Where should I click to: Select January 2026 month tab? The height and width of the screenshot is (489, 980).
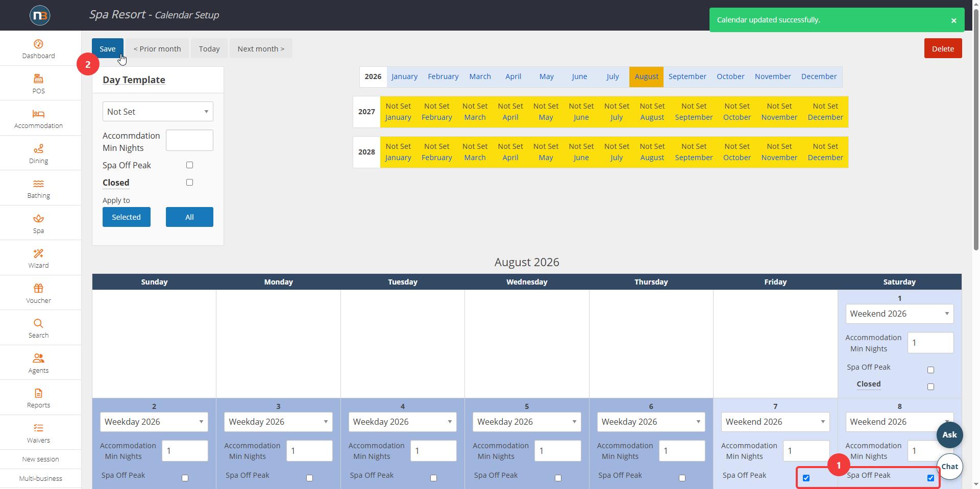[x=404, y=76]
